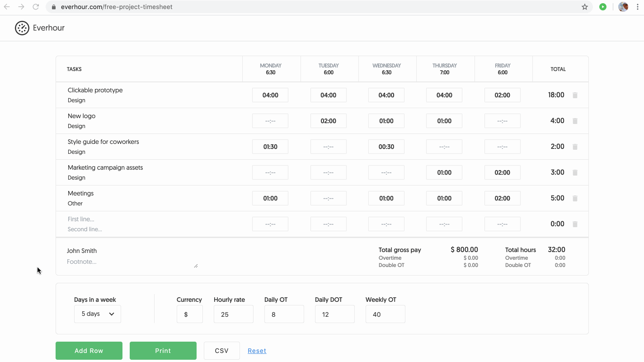Delete the Clickable prototype row

[575, 95]
